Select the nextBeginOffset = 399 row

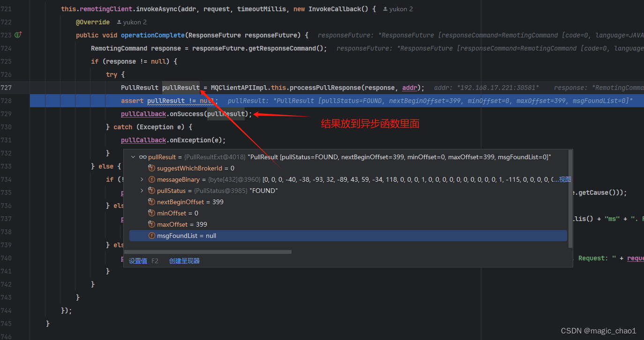click(348, 202)
